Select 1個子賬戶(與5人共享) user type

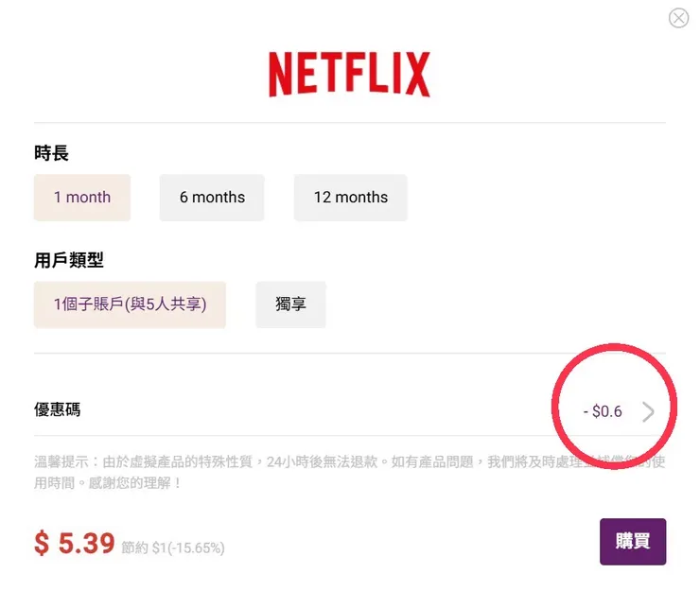pos(130,304)
